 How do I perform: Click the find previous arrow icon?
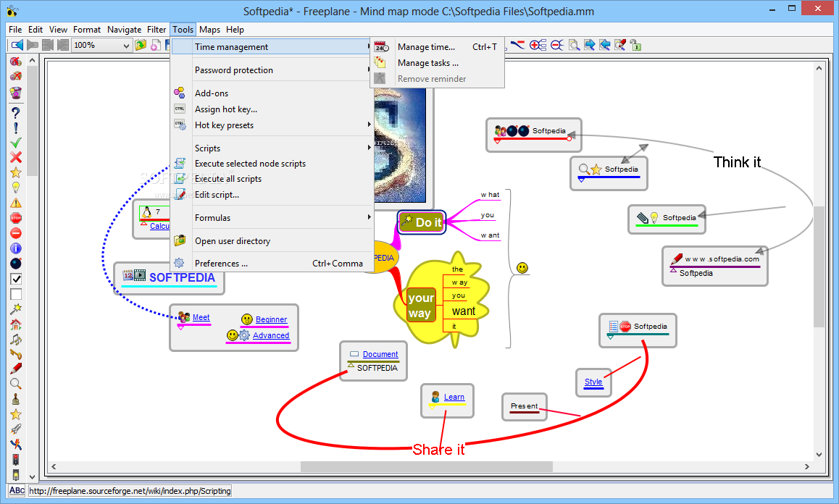click(x=605, y=45)
